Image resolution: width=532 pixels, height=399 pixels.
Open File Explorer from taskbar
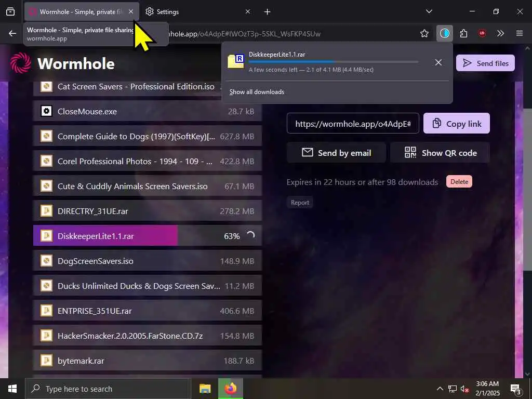(205, 389)
